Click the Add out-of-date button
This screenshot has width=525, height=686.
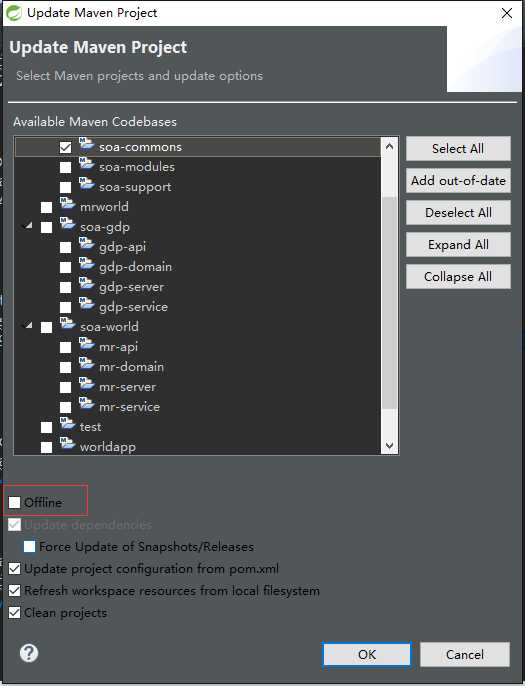458,181
